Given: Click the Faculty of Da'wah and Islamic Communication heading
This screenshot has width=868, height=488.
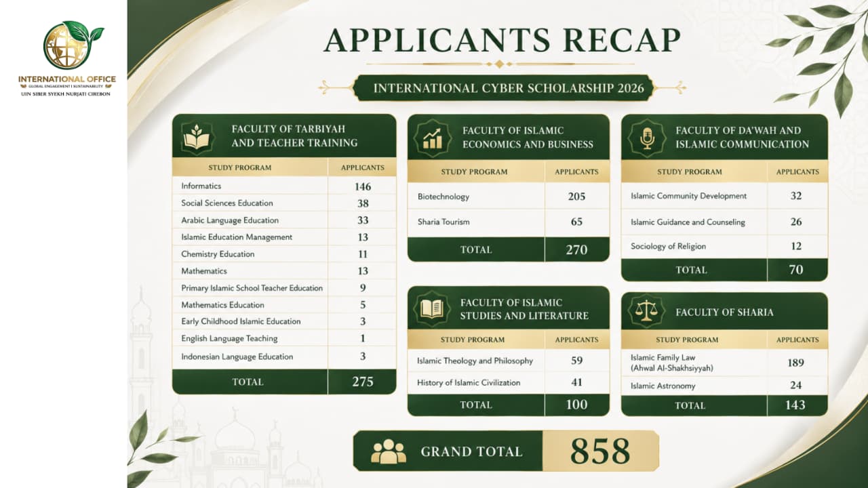Looking at the screenshot, I should point(742,137).
